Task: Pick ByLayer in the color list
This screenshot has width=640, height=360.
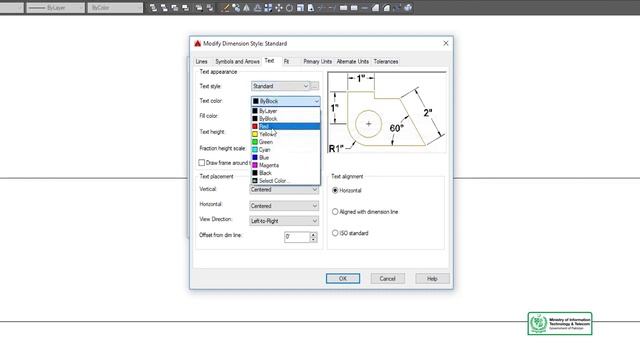Action: pyautogui.click(x=285, y=111)
